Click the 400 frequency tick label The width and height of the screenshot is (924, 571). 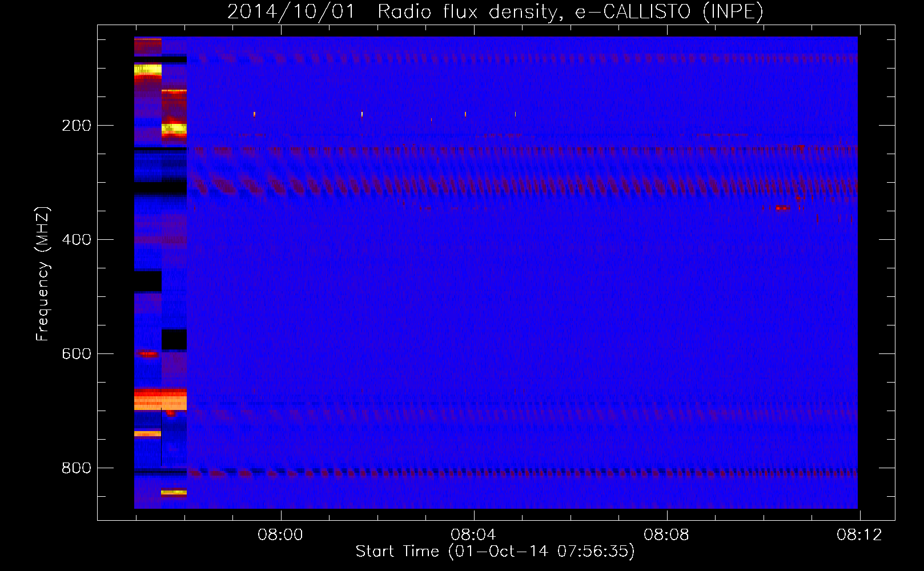(77, 240)
